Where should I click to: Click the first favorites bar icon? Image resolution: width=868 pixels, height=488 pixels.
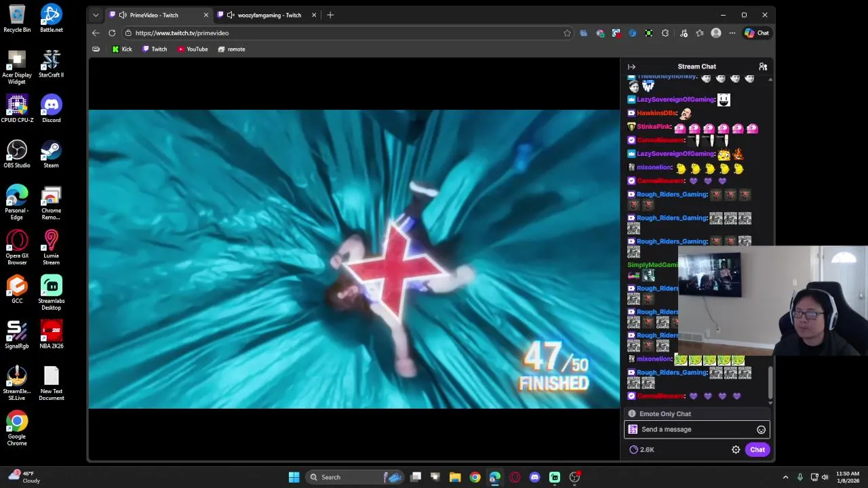96,49
